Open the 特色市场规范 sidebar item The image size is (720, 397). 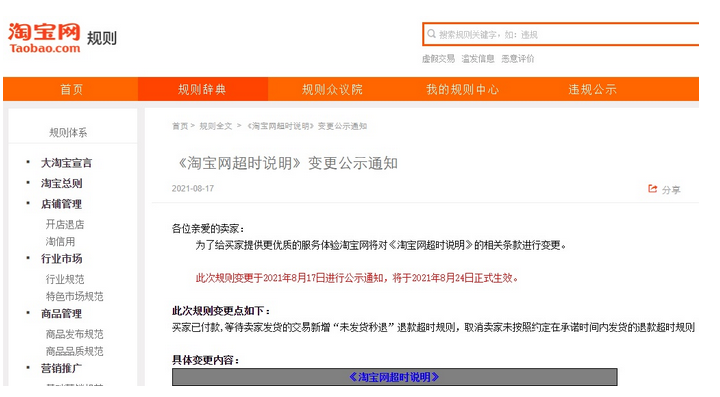coord(74,296)
